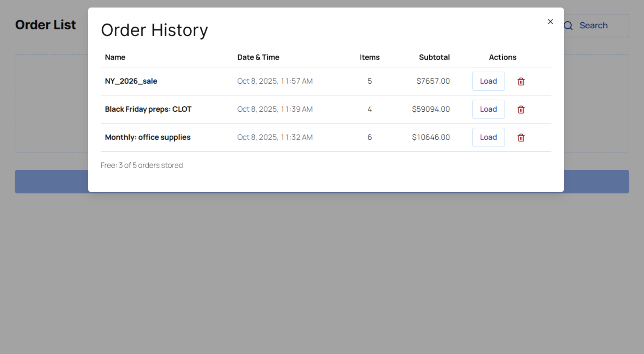Load the NY_2026_sale order
Screen dimensions: 644x354
point(488,81)
